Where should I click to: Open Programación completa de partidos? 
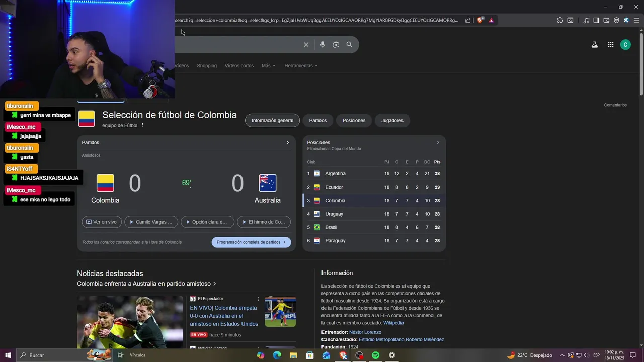[x=251, y=242]
